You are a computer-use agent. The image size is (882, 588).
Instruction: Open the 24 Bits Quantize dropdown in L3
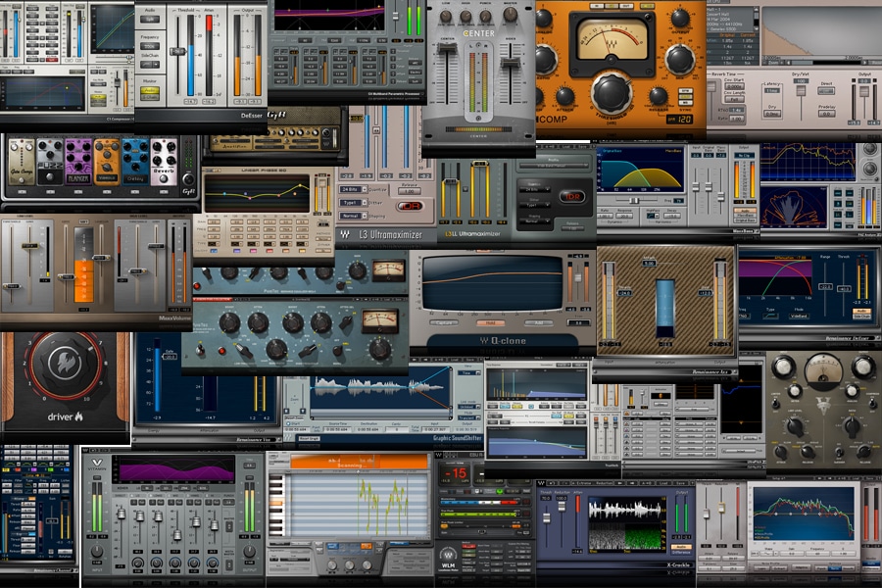(353, 189)
